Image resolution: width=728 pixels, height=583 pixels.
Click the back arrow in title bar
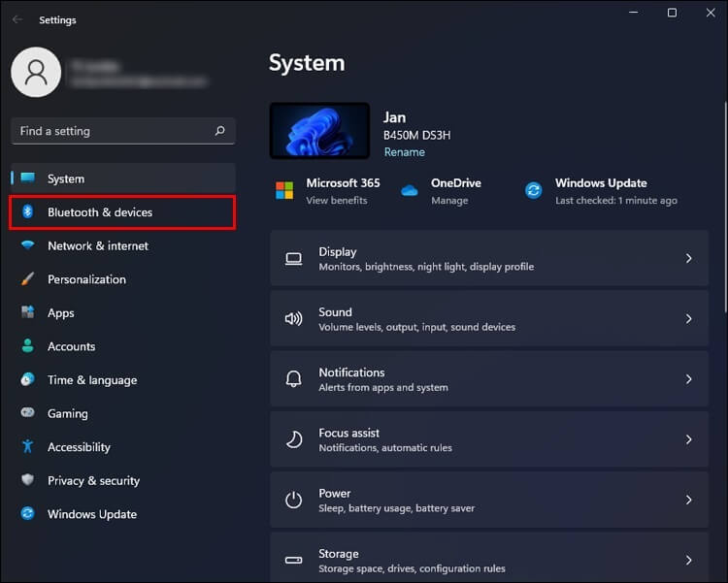(x=17, y=19)
